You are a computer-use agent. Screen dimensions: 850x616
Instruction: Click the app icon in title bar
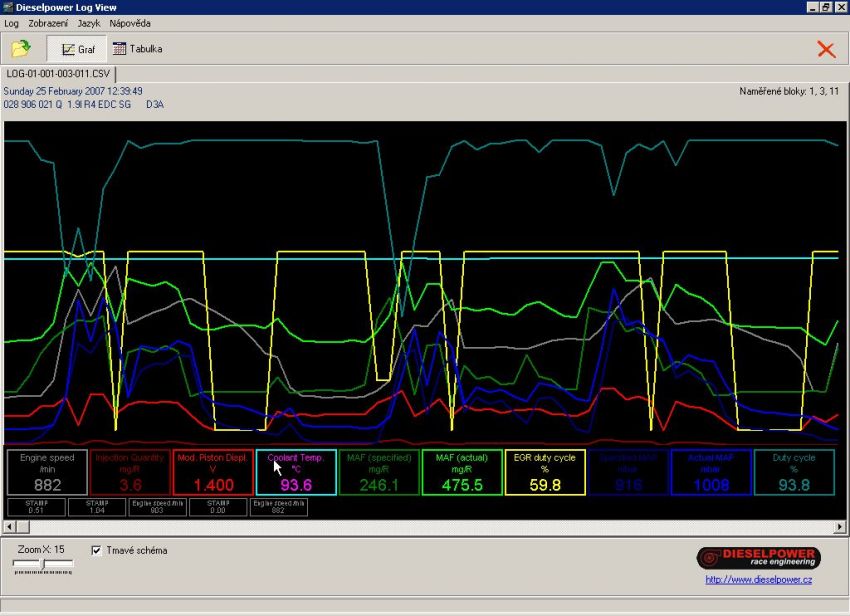8,7
